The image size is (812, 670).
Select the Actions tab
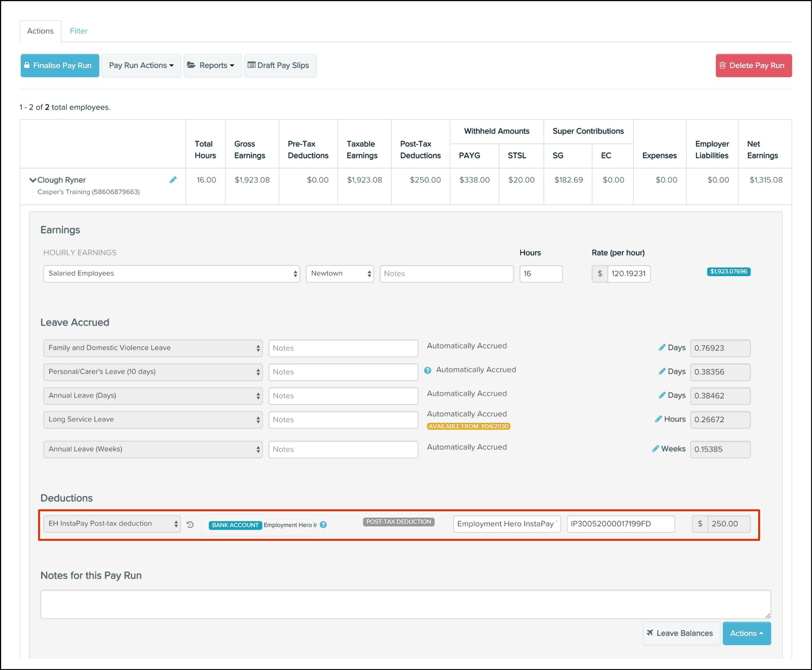tap(40, 31)
